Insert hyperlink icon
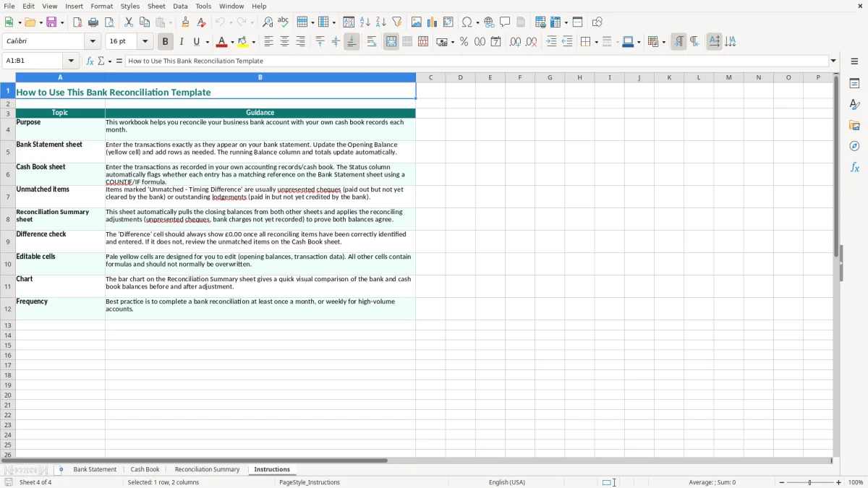The height and width of the screenshot is (488, 868). pos(489,22)
